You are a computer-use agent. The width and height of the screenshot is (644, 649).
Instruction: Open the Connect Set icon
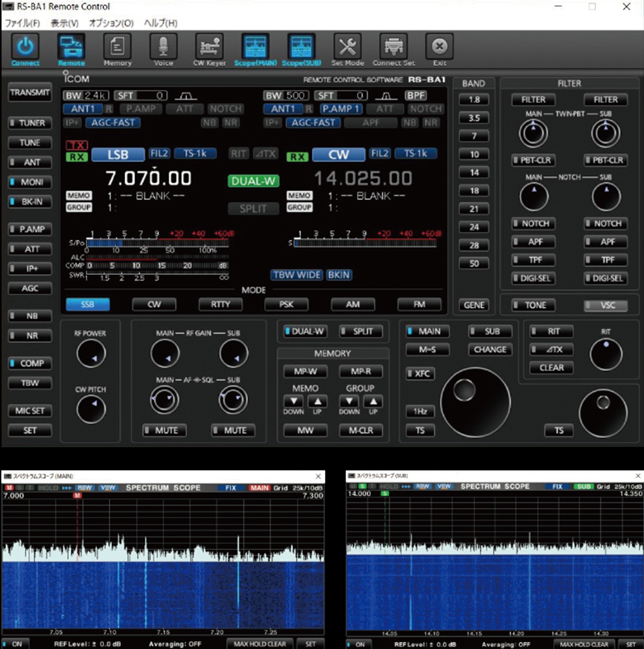(394, 47)
